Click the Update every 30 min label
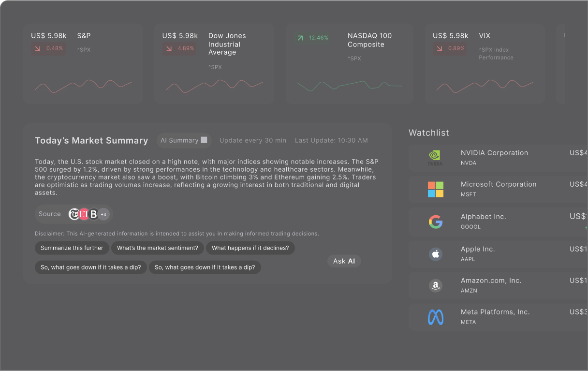588x371 pixels. pyautogui.click(x=253, y=140)
